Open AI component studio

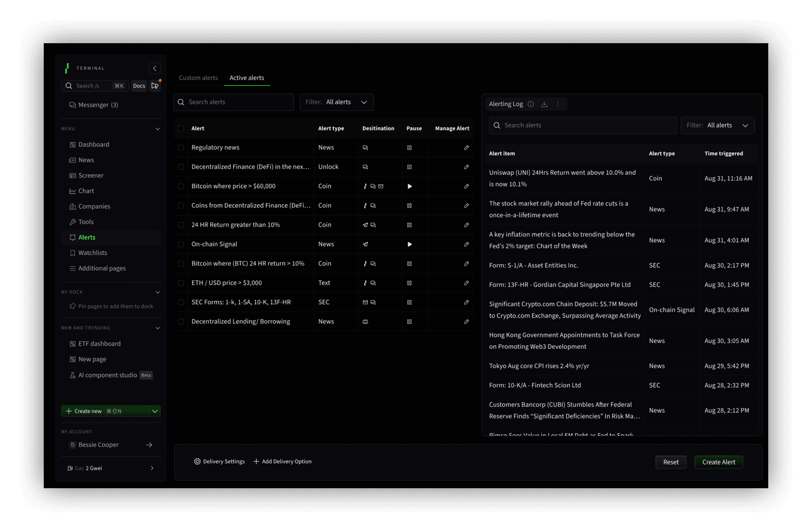point(111,375)
